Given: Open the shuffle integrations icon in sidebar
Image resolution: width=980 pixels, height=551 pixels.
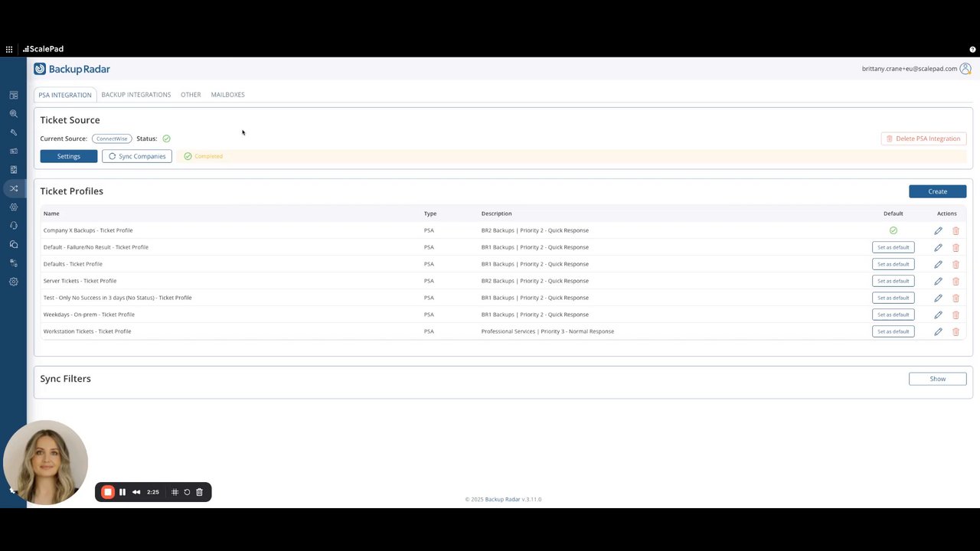Looking at the screenshot, I should [x=14, y=188].
